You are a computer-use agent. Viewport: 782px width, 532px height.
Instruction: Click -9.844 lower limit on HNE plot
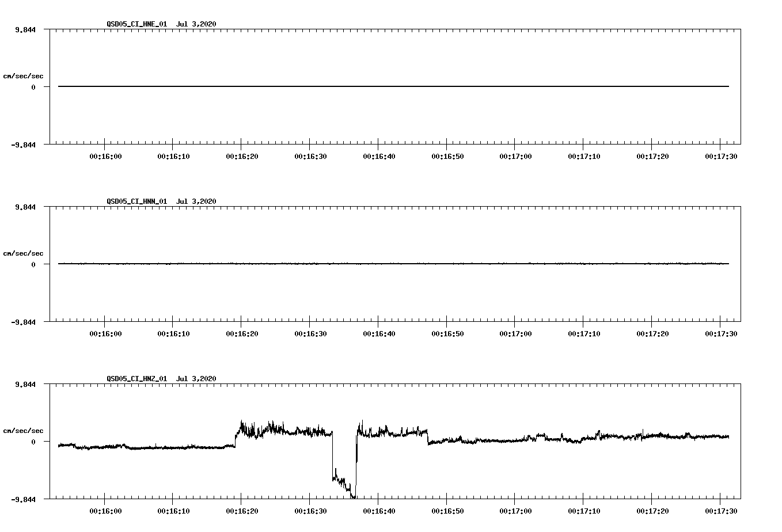click(x=24, y=145)
